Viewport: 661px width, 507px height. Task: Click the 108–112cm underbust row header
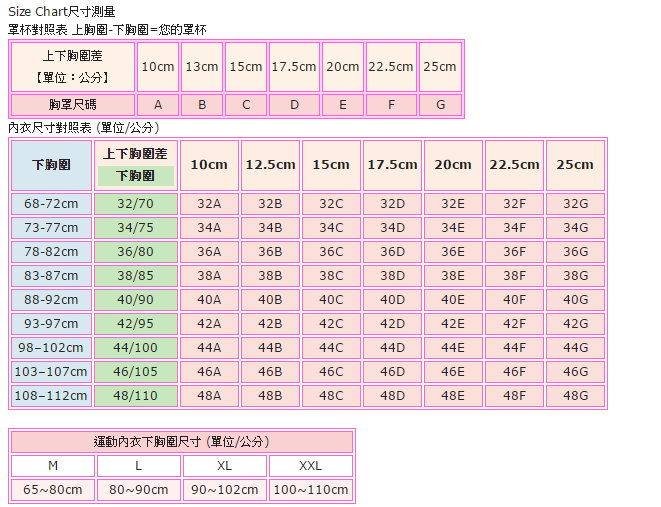(x=51, y=395)
